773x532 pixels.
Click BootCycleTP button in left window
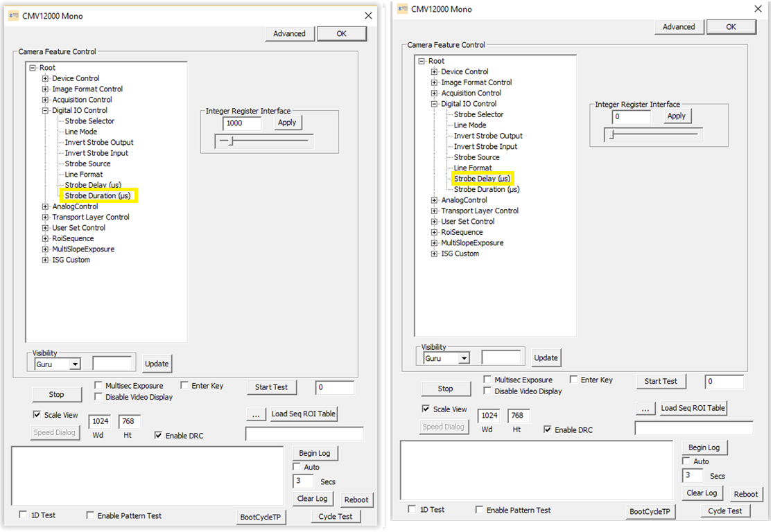(x=260, y=517)
